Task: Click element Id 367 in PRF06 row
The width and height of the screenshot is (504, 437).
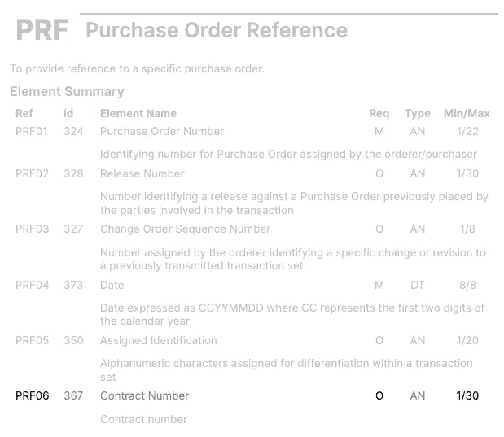Action: (x=73, y=395)
